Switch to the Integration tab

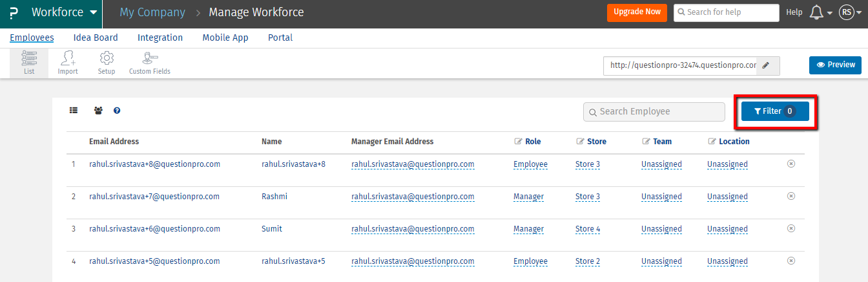[160, 38]
